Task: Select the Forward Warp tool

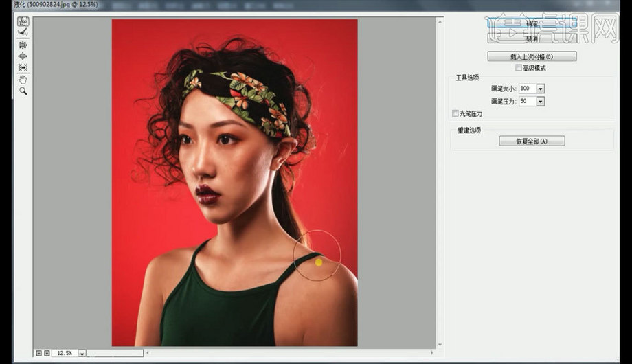Action: coord(23,21)
